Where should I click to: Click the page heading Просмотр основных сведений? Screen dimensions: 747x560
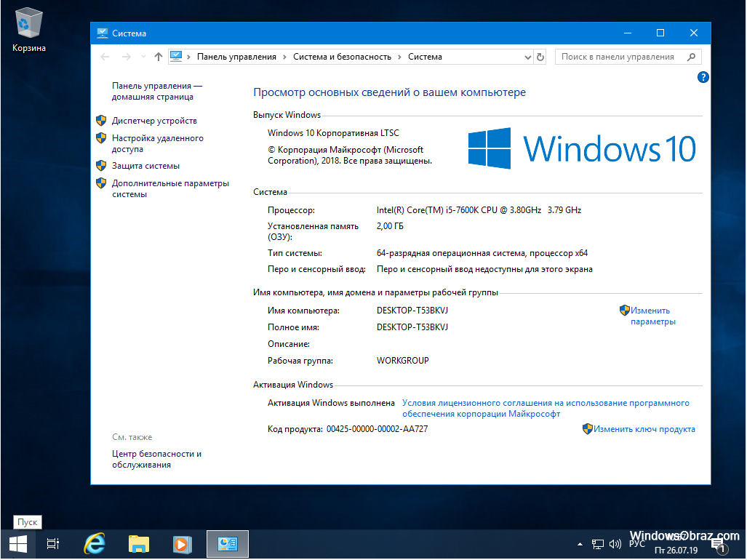[389, 92]
